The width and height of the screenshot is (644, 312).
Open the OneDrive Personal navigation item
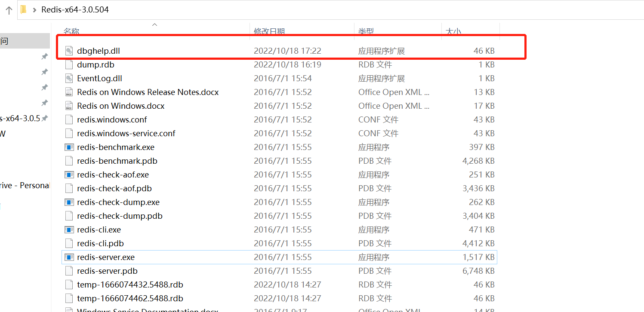pos(25,185)
